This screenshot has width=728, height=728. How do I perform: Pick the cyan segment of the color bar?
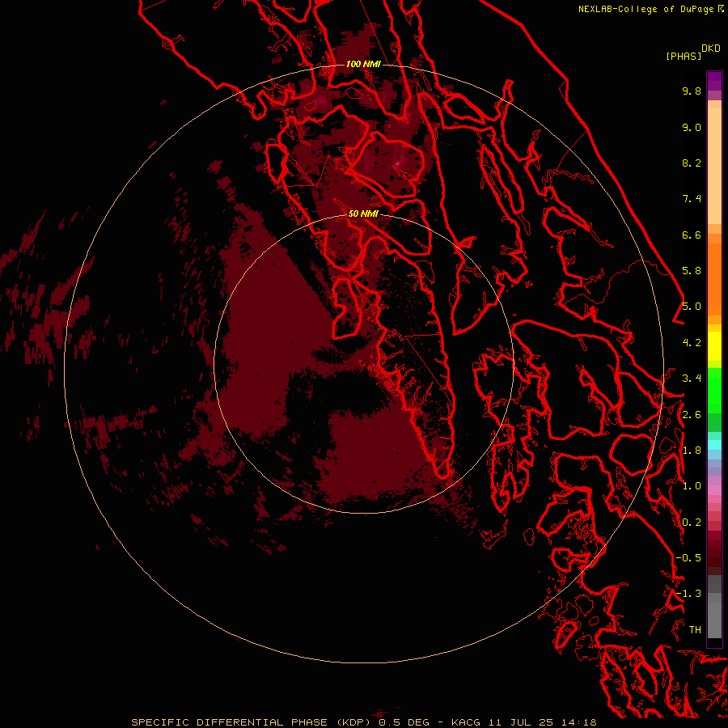[714, 445]
